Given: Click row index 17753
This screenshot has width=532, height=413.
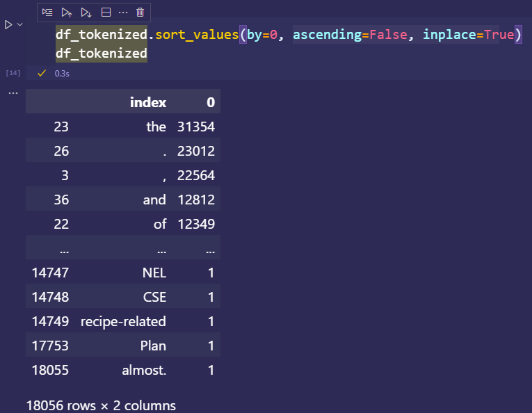Looking at the screenshot, I should click(x=50, y=346).
